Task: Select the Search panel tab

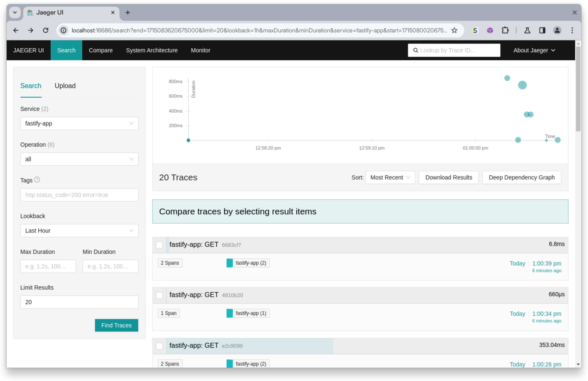Action: point(31,86)
